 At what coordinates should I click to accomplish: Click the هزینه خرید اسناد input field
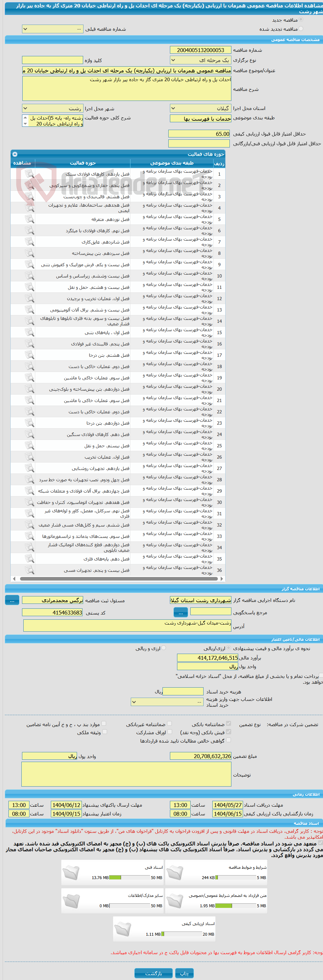183,691
